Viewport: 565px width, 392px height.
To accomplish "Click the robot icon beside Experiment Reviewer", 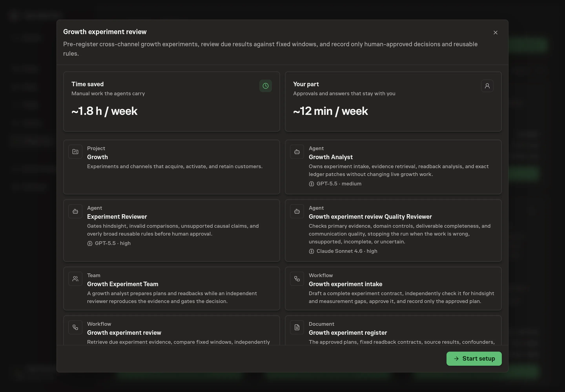I will pyautogui.click(x=75, y=211).
